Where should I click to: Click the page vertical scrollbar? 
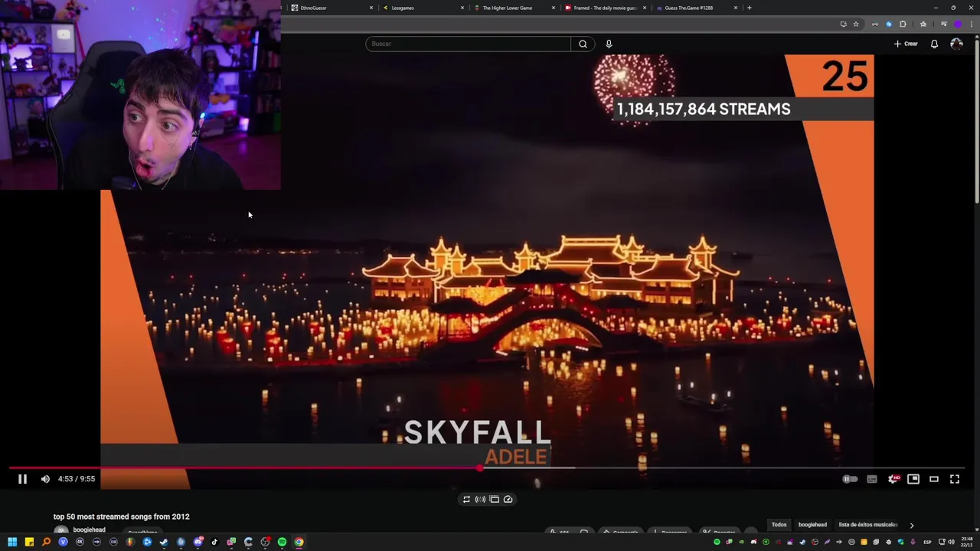976,122
